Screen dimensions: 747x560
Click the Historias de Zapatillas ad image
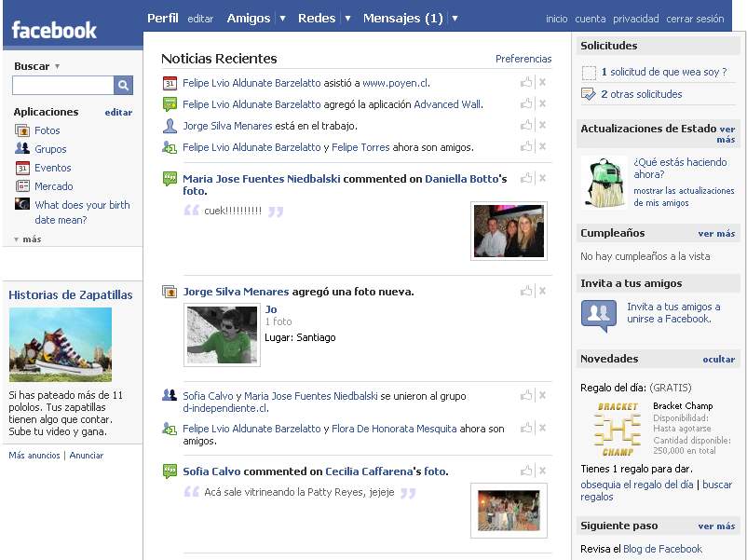[x=61, y=345]
